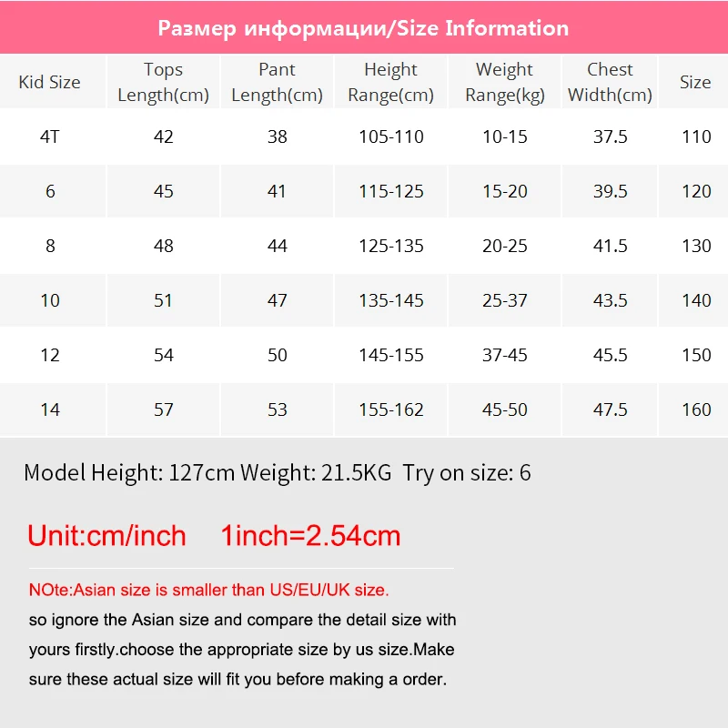Click the Model Height 127cm text line
The image size is (728, 728).
click(x=278, y=473)
